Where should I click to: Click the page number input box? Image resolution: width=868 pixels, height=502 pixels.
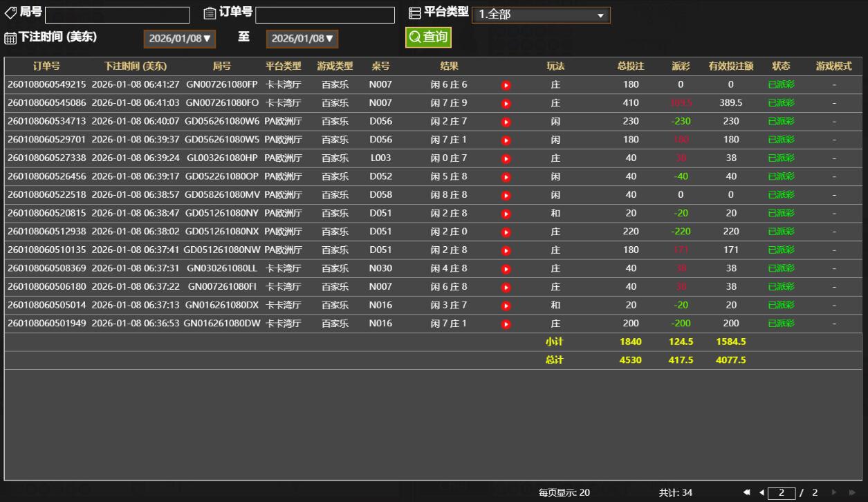point(782,492)
